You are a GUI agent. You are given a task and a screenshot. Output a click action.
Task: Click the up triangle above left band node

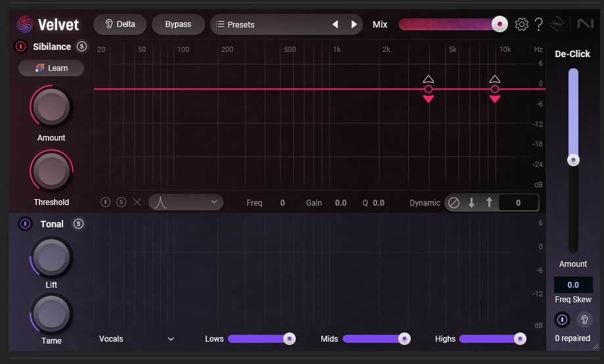coord(429,80)
